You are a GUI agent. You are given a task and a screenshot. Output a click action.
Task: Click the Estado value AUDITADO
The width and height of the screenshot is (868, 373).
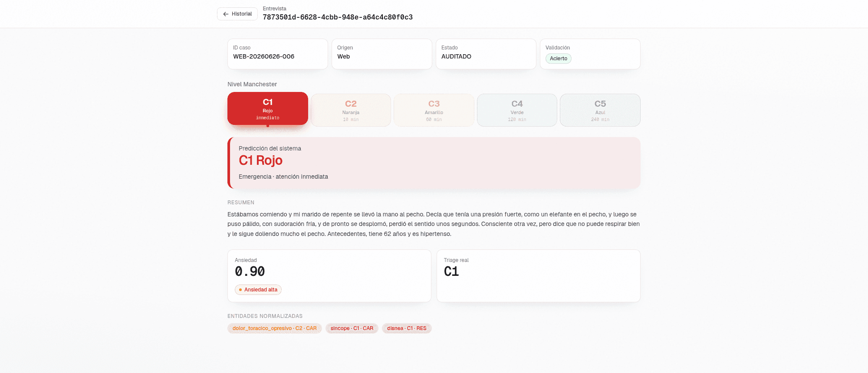[456, 56]
